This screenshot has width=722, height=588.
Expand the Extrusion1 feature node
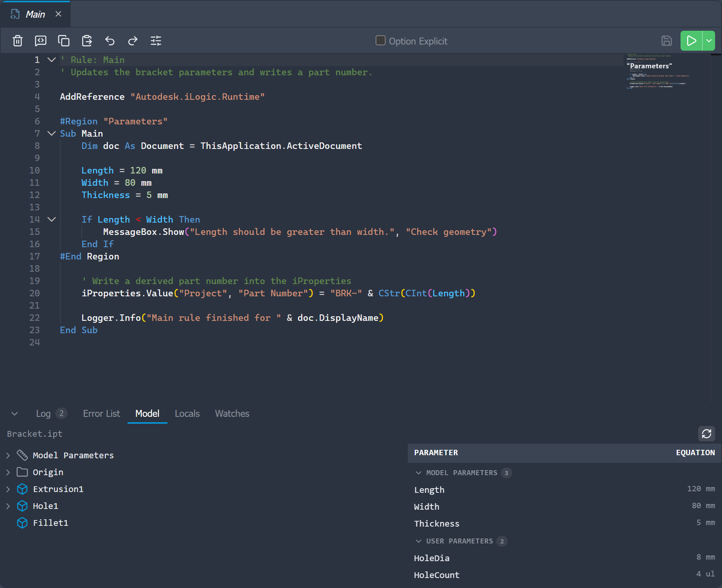point(8,489)
